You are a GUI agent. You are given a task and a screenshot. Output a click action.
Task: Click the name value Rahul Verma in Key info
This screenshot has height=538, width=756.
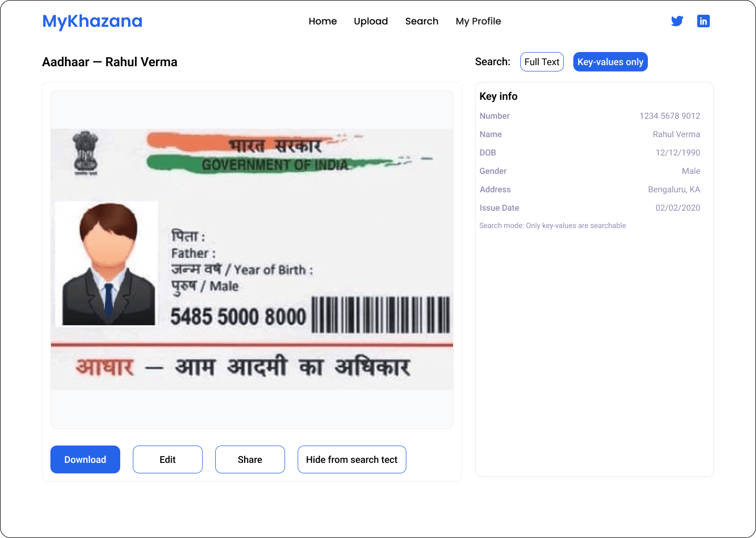(676, 134)
